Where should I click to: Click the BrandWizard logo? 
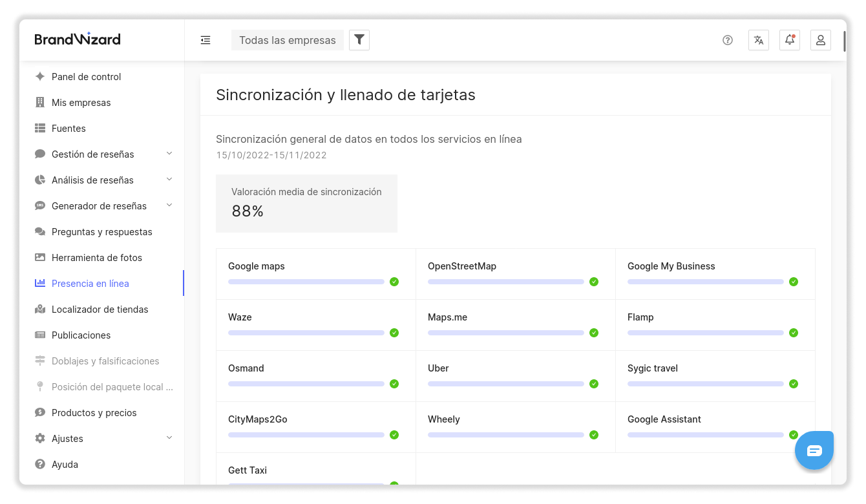[x=78, y=39]
